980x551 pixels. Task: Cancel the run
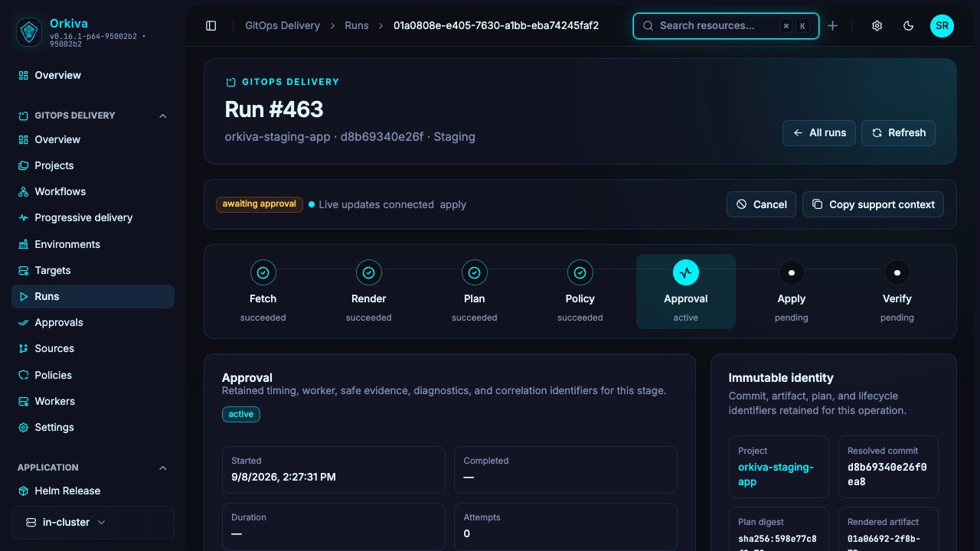tap(761, 204)
